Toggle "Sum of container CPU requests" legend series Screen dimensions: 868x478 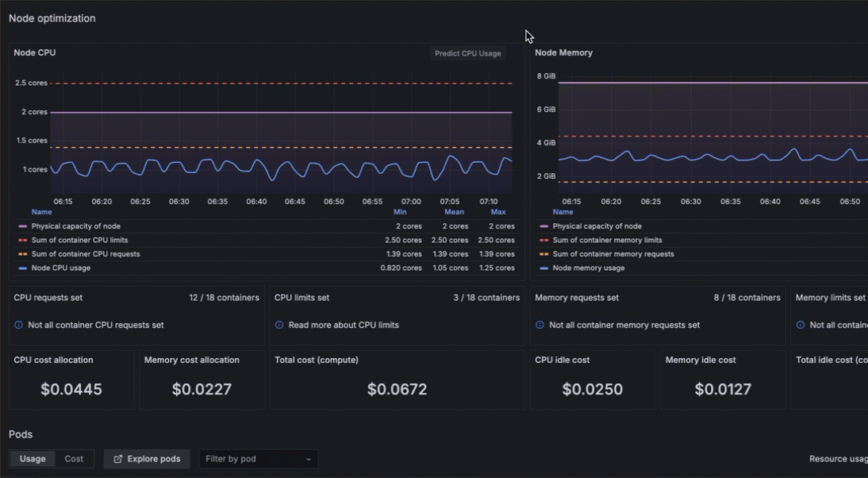point(86,254)
